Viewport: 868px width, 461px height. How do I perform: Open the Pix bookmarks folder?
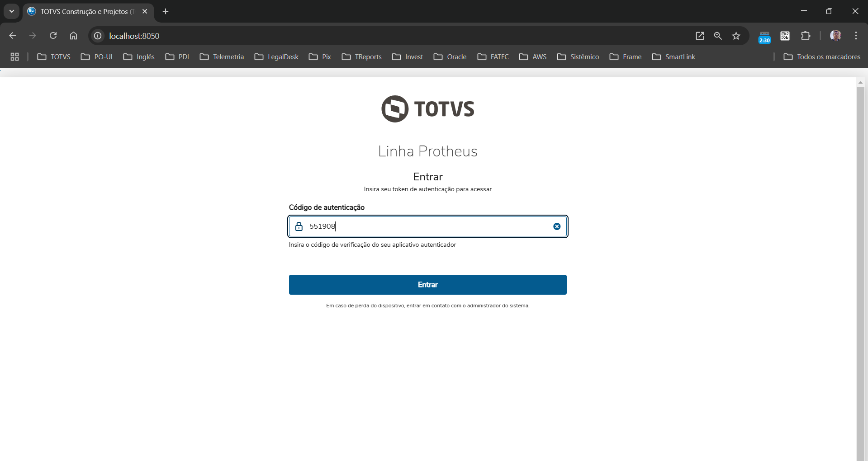click(320, 56)
